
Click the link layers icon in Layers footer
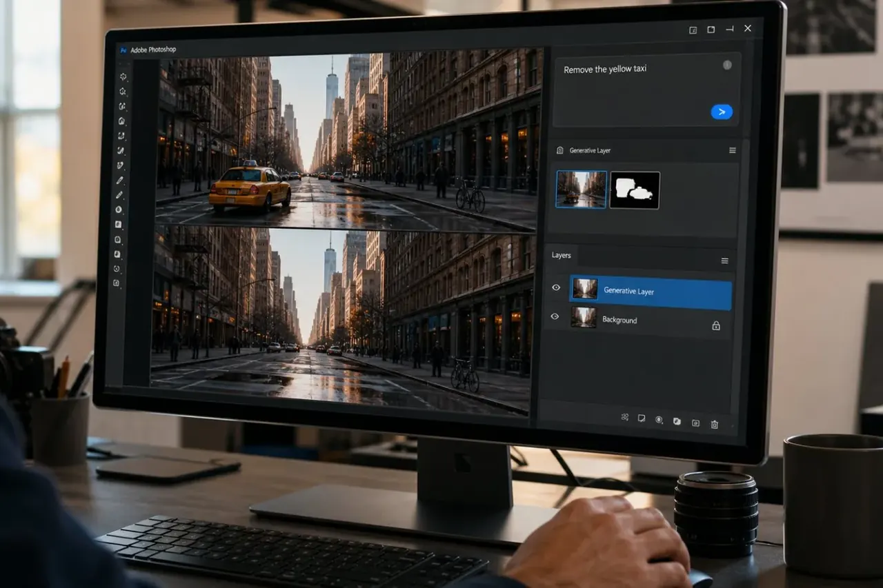(624, 416)
